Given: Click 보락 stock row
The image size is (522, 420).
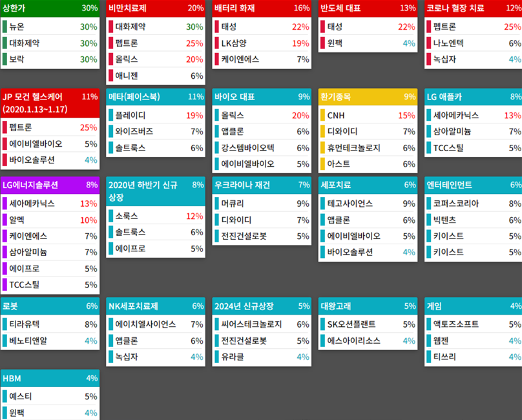Looking at the screenshot, I should 50,59.
